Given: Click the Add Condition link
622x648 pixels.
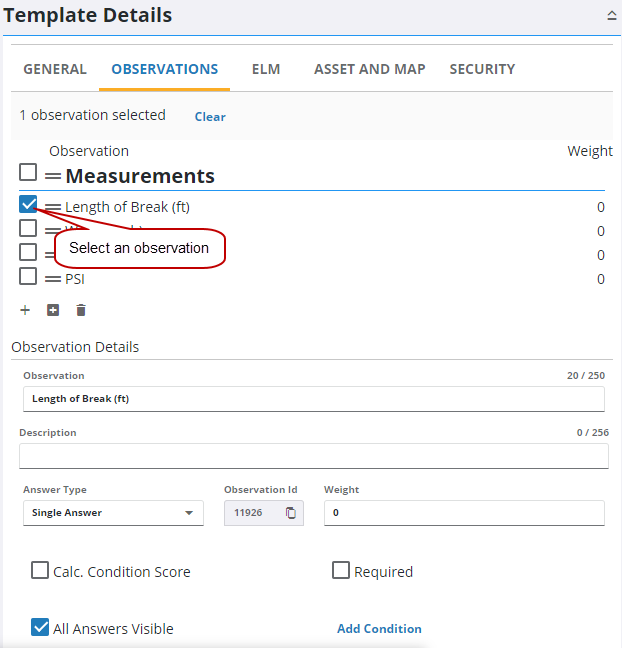Looking at the screenshot, I should 379,629.
